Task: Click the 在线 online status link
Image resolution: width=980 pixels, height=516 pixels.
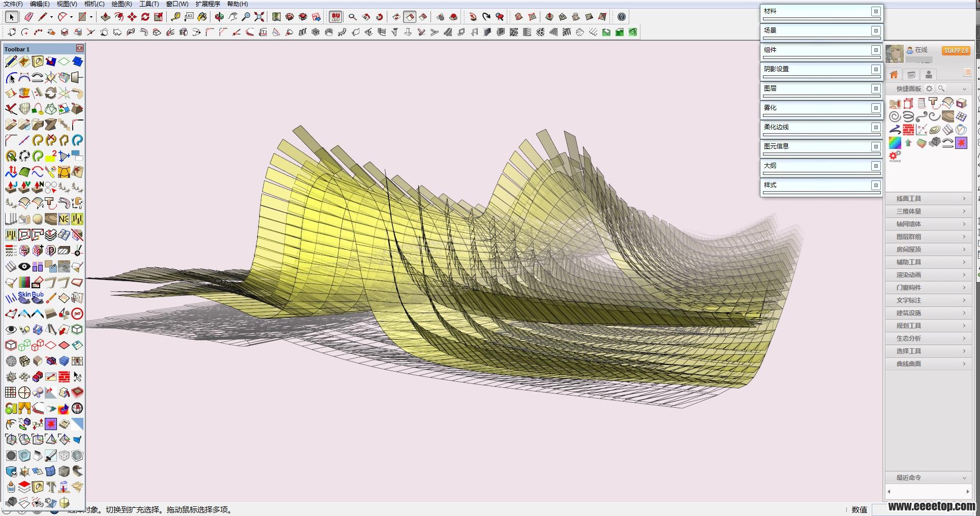Action: click(x=921, y=50)
